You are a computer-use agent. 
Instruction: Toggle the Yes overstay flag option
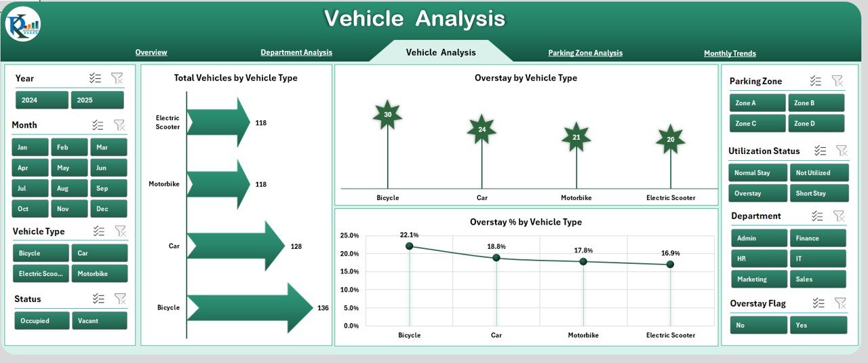pos(818,326)
